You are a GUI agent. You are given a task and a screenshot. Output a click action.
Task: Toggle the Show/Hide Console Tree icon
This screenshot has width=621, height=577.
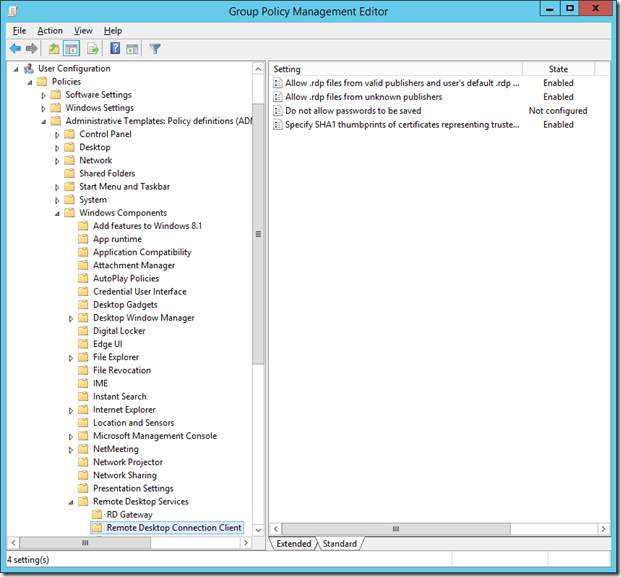[x=72, y=48]
